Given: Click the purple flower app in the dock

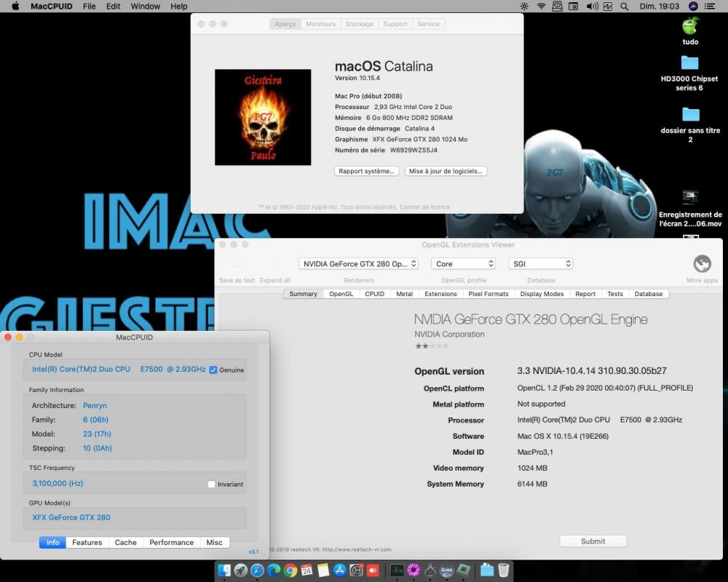Looking at the screenshot, I should tap(414, 570).
